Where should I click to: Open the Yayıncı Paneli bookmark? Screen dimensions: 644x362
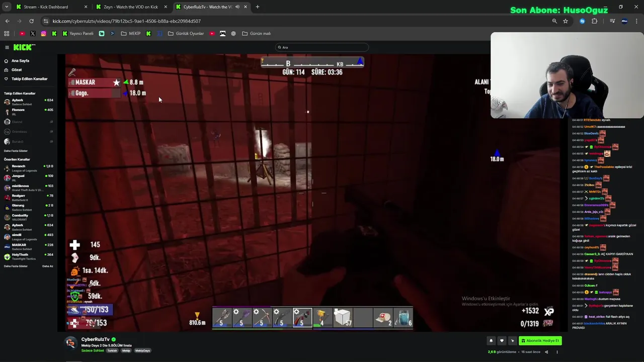tap(78, 34)
